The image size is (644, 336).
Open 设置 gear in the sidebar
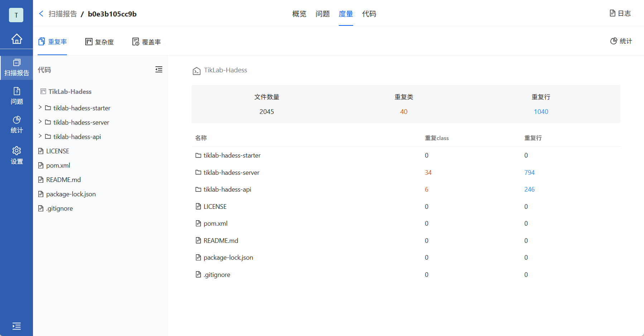16,155
